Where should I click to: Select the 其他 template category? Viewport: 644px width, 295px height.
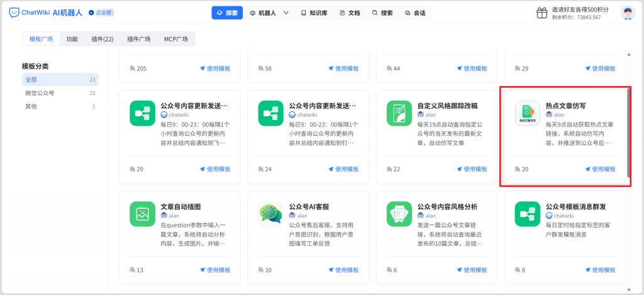(60, 106)
